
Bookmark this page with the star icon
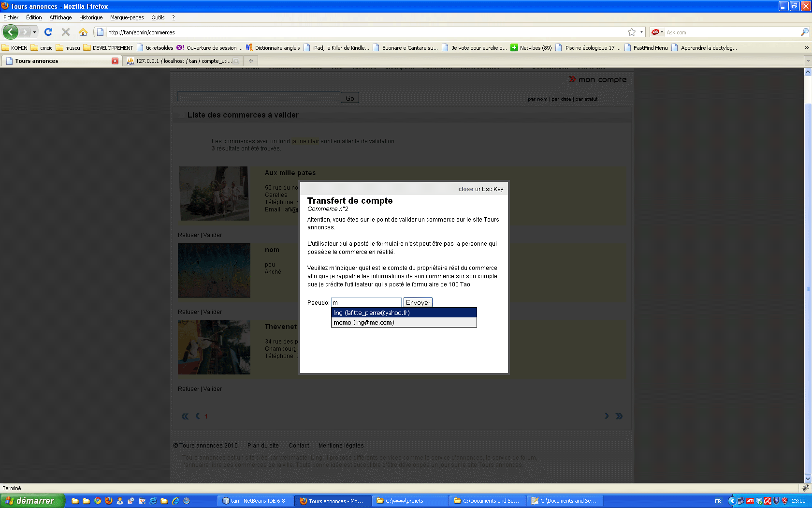[x=631, y=32]
